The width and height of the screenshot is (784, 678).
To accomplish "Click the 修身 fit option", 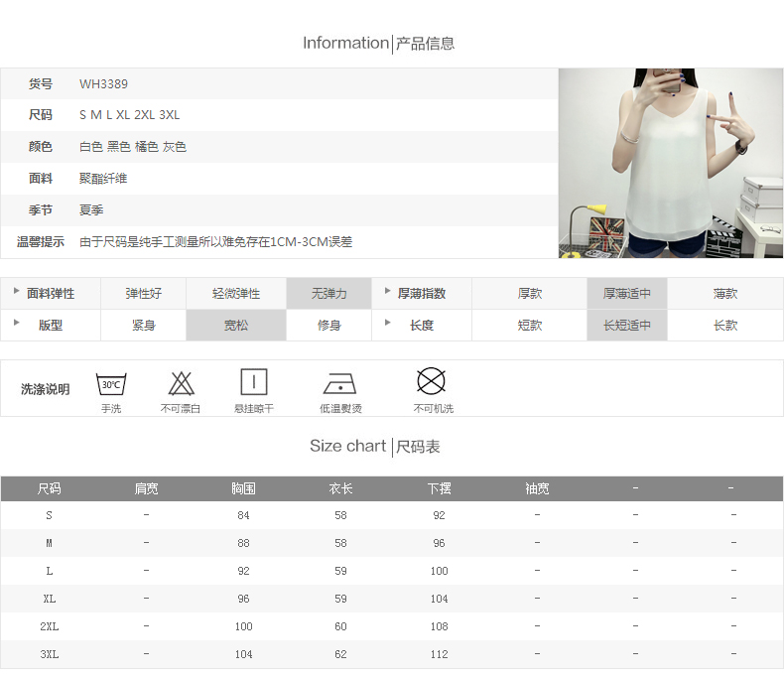I will pyautogui.click(x=328, y=326).
